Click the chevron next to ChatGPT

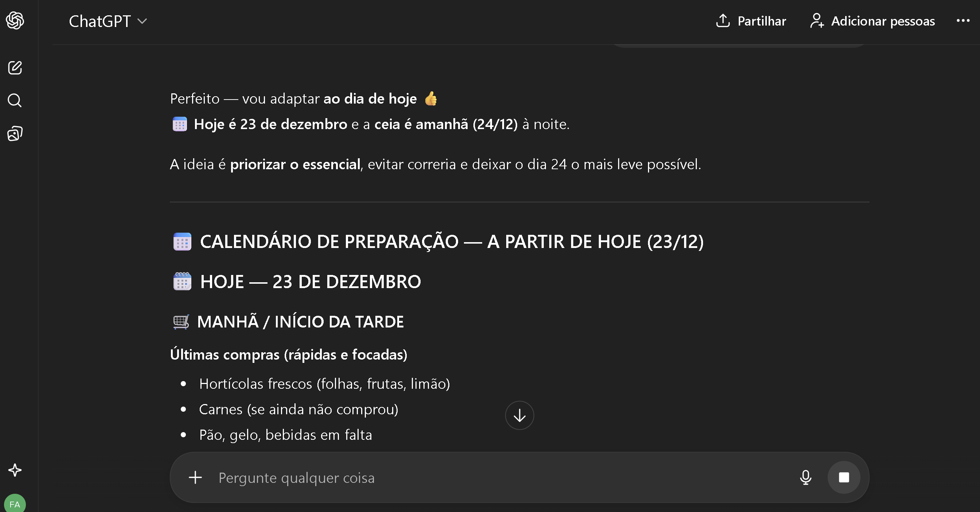coord(142,21)
